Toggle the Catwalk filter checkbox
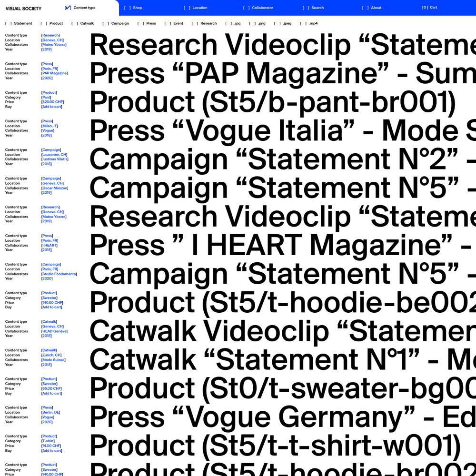The width and height of the screenshot is (476, 476). (82, 23)
